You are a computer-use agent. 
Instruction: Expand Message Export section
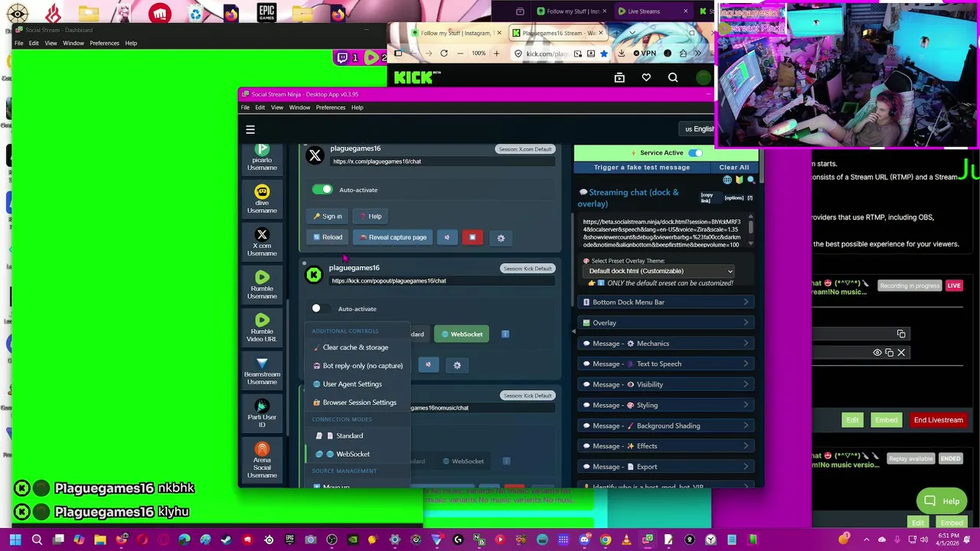665,467
